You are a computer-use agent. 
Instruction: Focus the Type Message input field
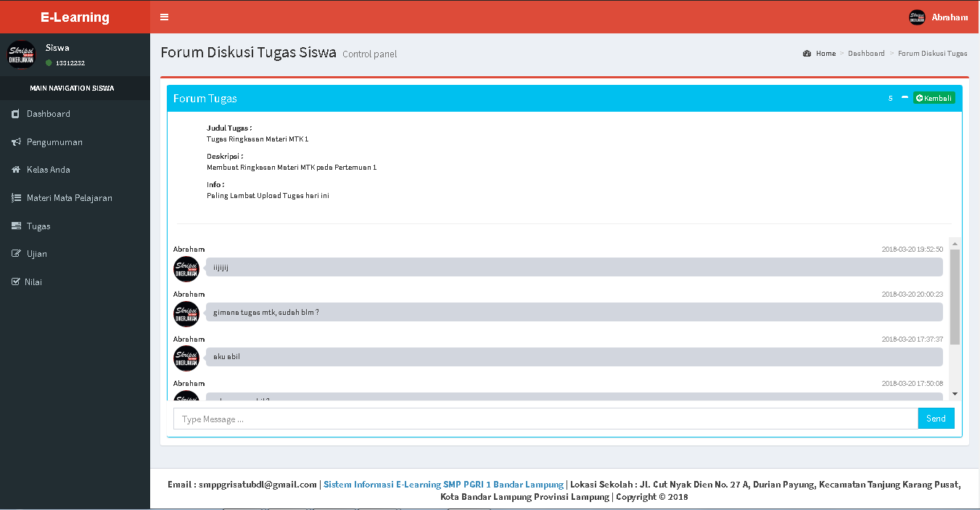click(545, 419)
